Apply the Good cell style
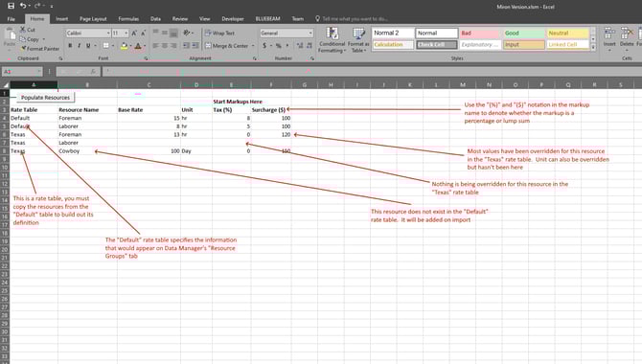Image resolution: width=642 pixels, height=364 pixels. [524, 34]
